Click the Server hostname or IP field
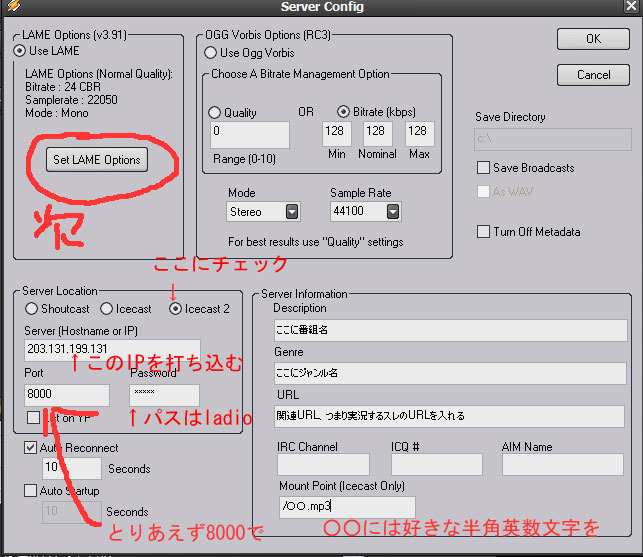 pos(126,350)
